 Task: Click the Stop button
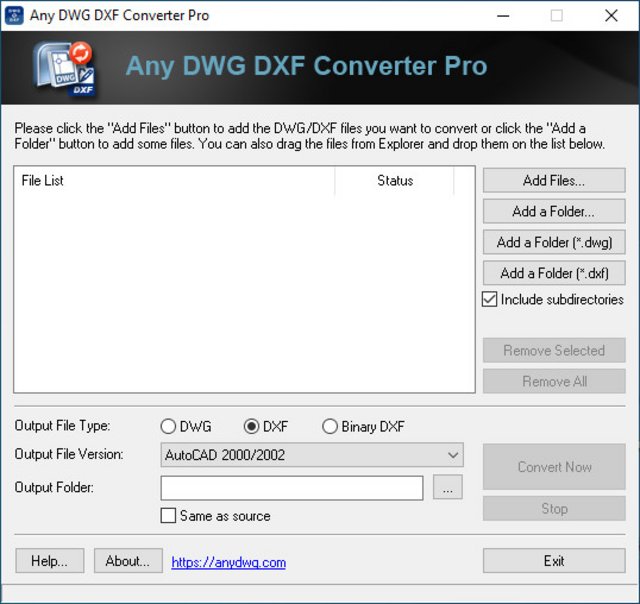(554, 509)
